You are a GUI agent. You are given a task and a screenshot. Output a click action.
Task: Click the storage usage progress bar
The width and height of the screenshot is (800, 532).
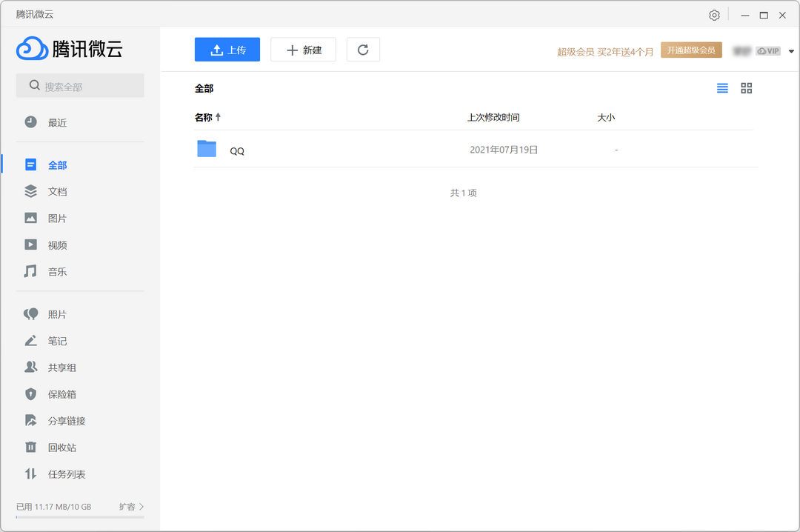click(80, 517)
